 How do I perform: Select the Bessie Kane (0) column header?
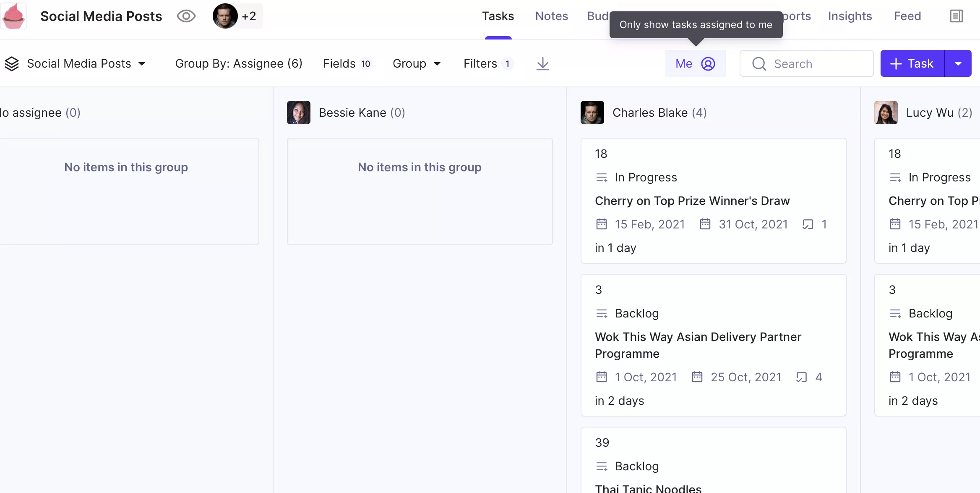tap(362, 113)
